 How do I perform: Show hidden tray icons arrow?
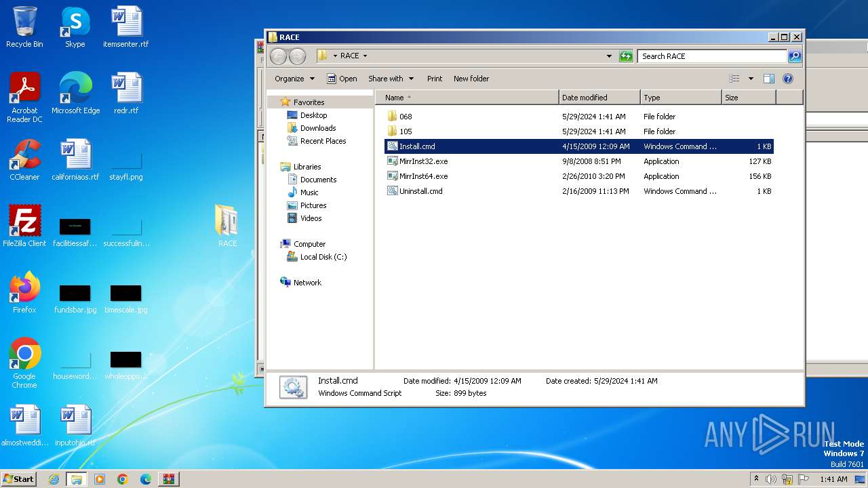756,479
